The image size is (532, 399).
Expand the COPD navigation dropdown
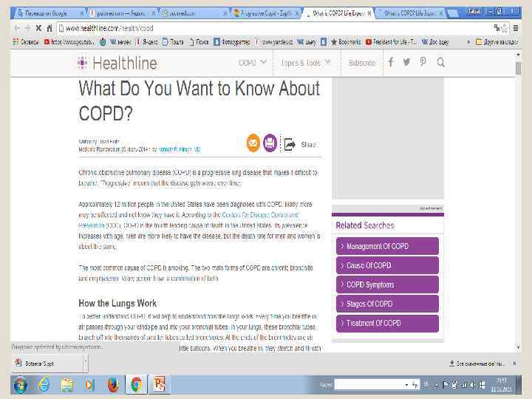pos(253,63)
